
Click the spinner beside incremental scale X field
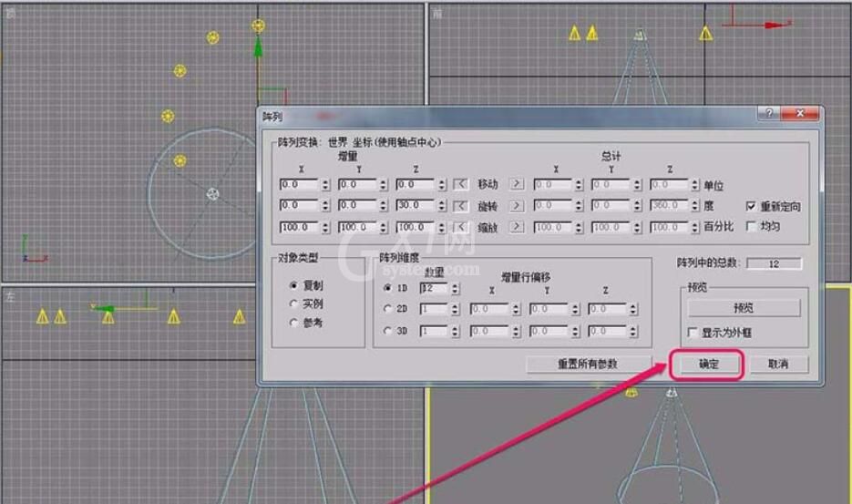[325, 227]
